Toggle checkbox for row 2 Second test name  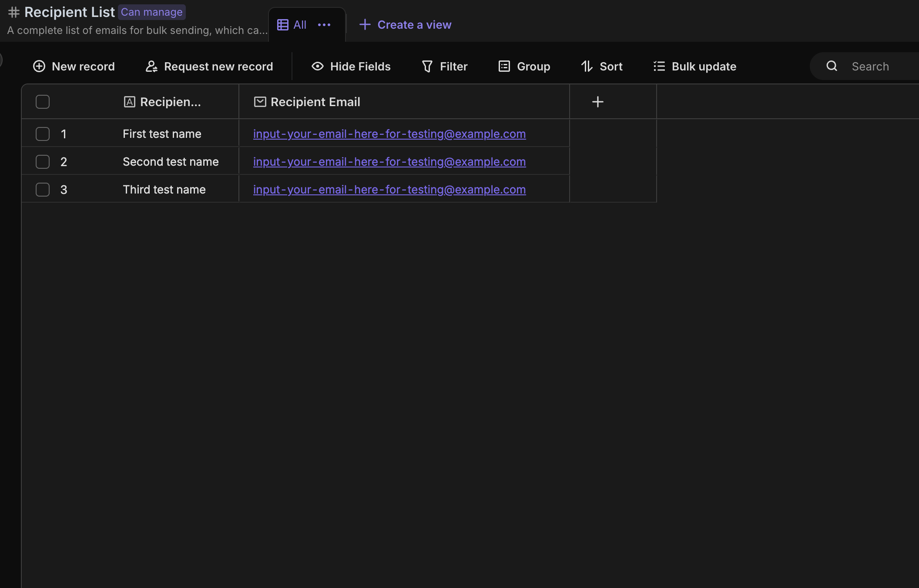(42, 161)
